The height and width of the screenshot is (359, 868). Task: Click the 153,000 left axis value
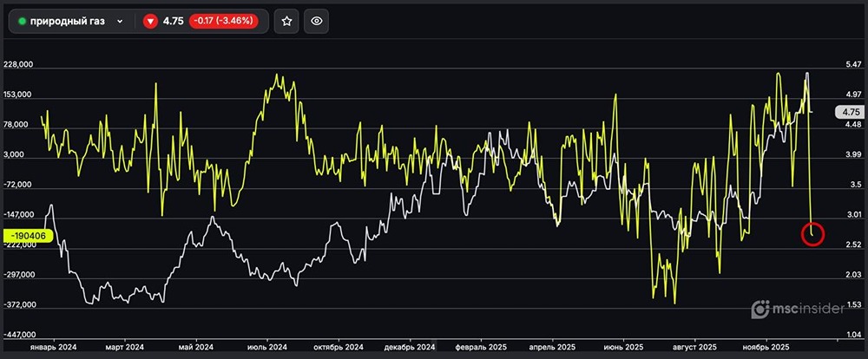click(18, 95)
